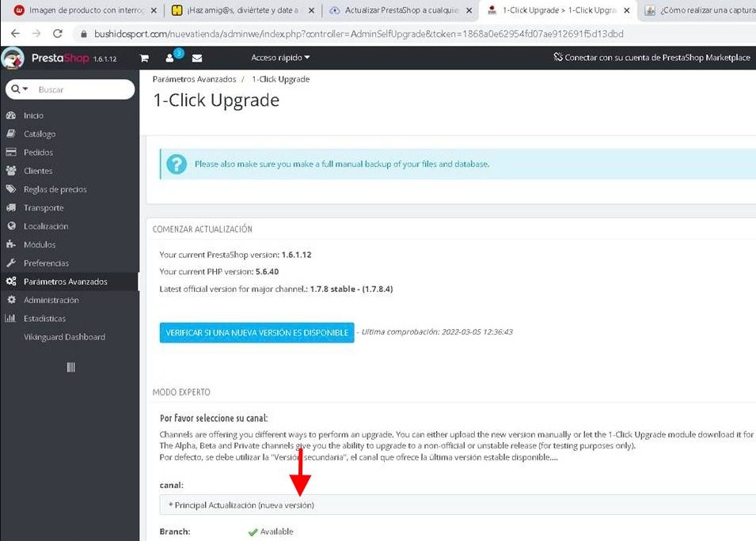Switch to the Actualizar PrestaShop browser tab

pyautogui.click(x=401, y=10)
